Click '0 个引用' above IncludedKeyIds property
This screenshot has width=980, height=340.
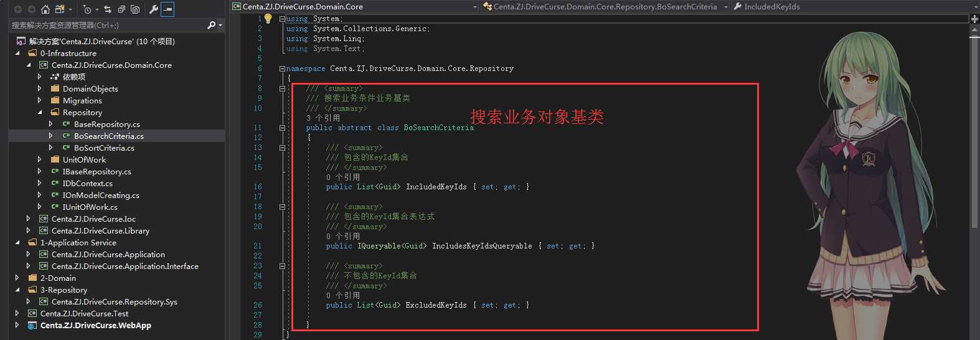[343, 177]
